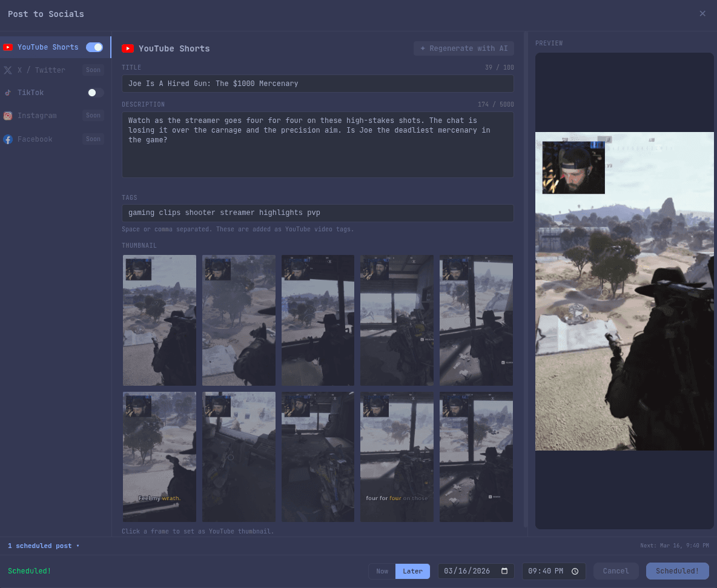717x588 pixels.
Task: Click the Scheduled! confirmation button
Action: 677,571
